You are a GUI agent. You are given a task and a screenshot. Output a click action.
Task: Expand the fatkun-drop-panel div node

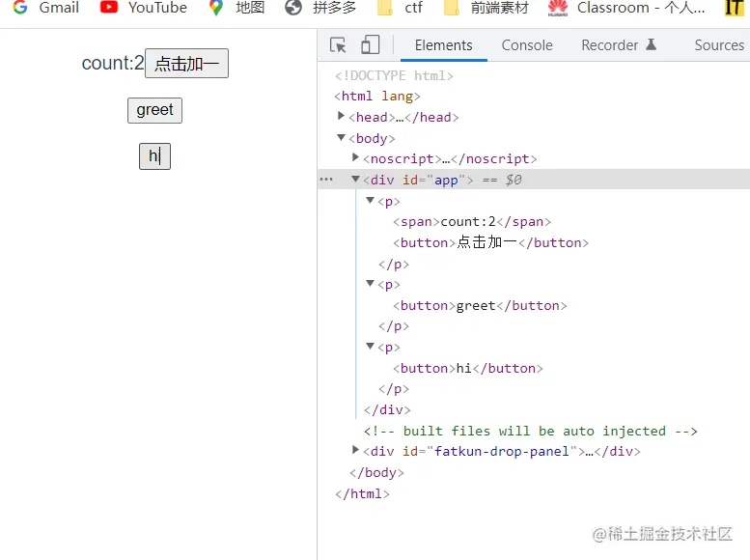click(355, 450)
